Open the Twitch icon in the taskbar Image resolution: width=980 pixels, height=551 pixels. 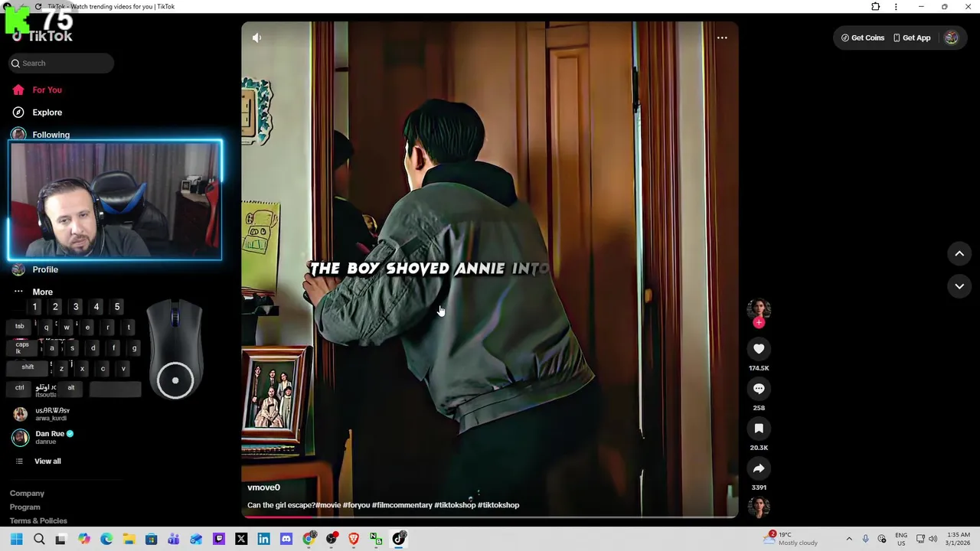pyautogui.click(x=219, y=539)
